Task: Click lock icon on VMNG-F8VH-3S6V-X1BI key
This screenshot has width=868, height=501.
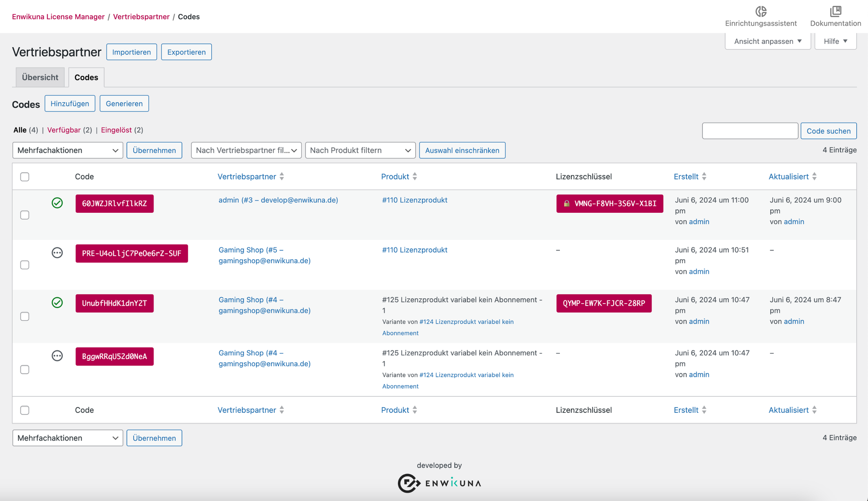Action: (566, 204)
